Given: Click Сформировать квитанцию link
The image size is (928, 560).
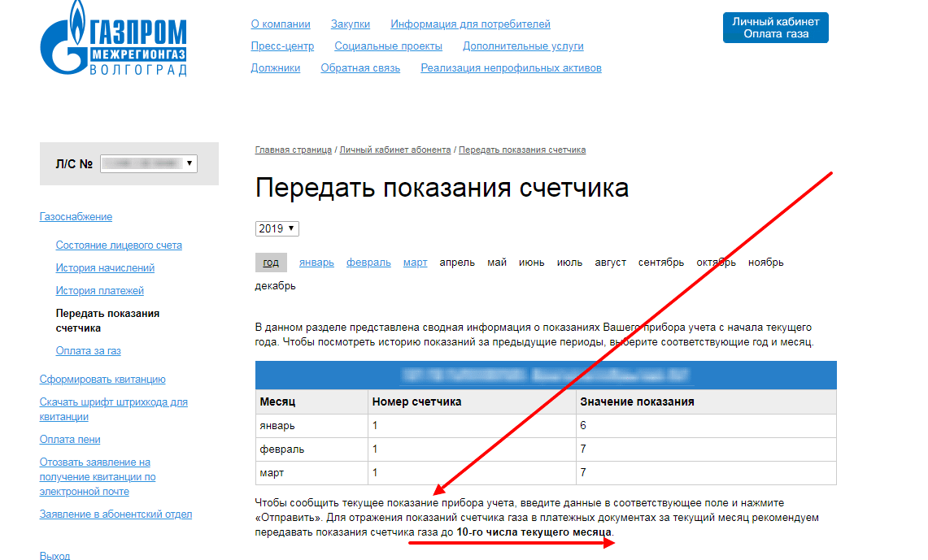Looking at the screenshot, I should tap(102, 380).
